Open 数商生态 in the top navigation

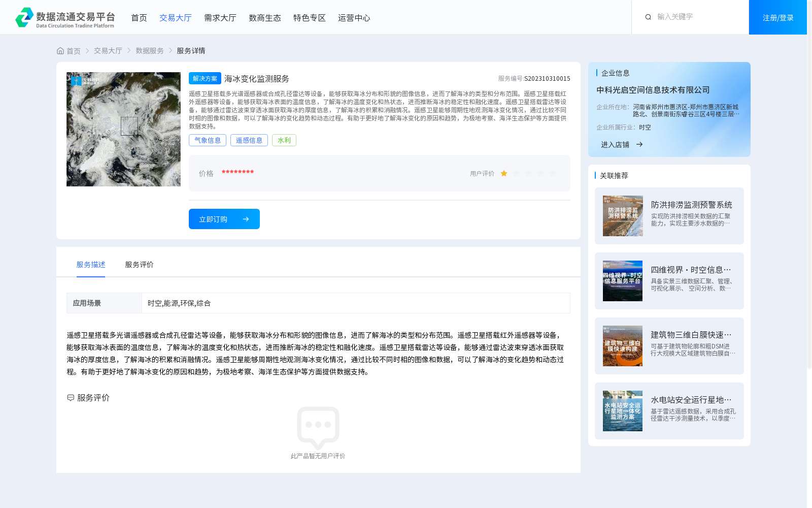[x=265, y=18]
